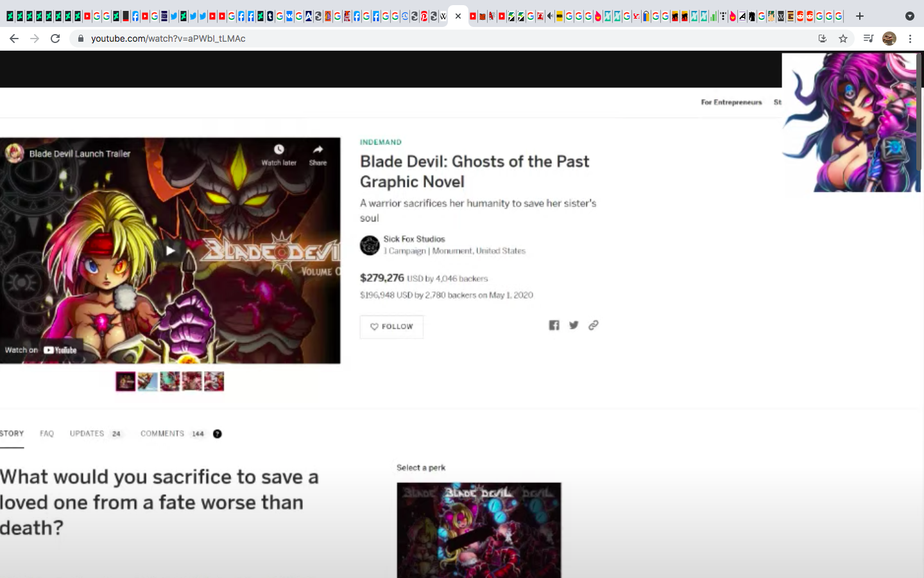The image size is (924, 578).
Task: Switch to the Tumblr tab
Action: pos(270,16)
